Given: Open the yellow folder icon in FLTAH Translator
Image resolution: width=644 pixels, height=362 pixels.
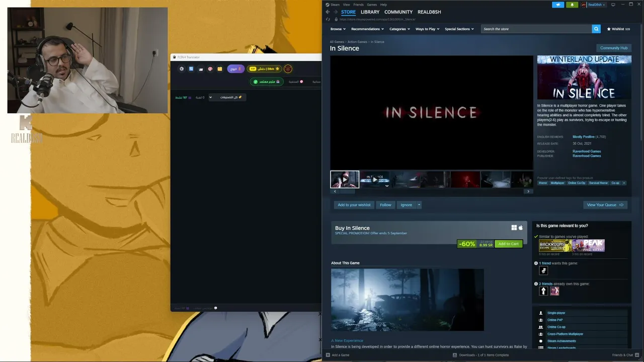Looking at the screenshot, I should tap(220, 69).
